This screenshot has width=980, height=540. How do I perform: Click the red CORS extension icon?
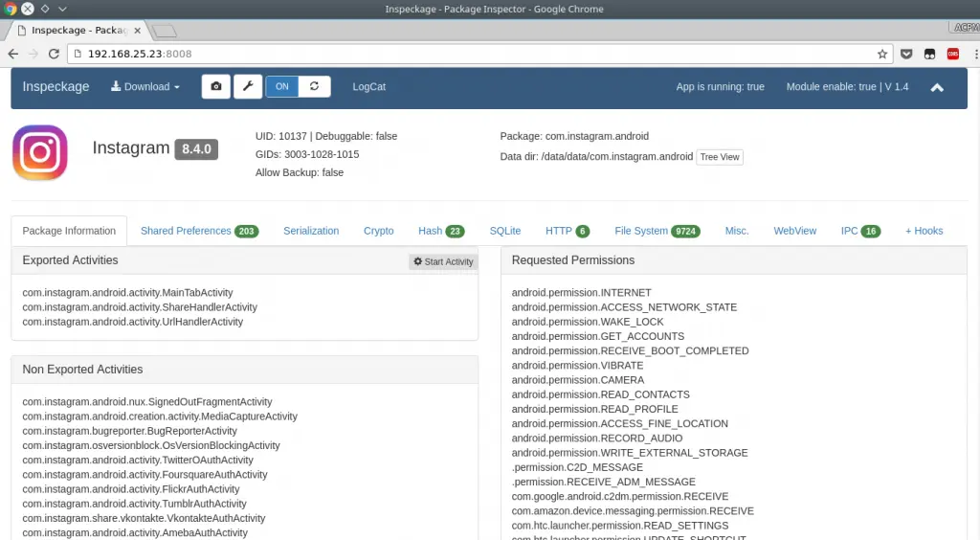tap(953, 54)
